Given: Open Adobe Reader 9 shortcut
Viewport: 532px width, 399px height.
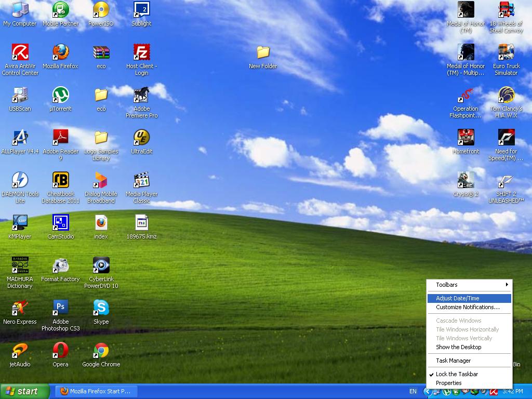Looking at the screenshot, I should (60, 145).
